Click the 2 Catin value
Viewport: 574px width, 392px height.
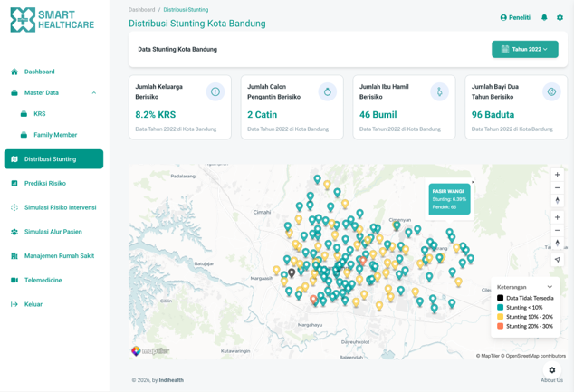263,115
